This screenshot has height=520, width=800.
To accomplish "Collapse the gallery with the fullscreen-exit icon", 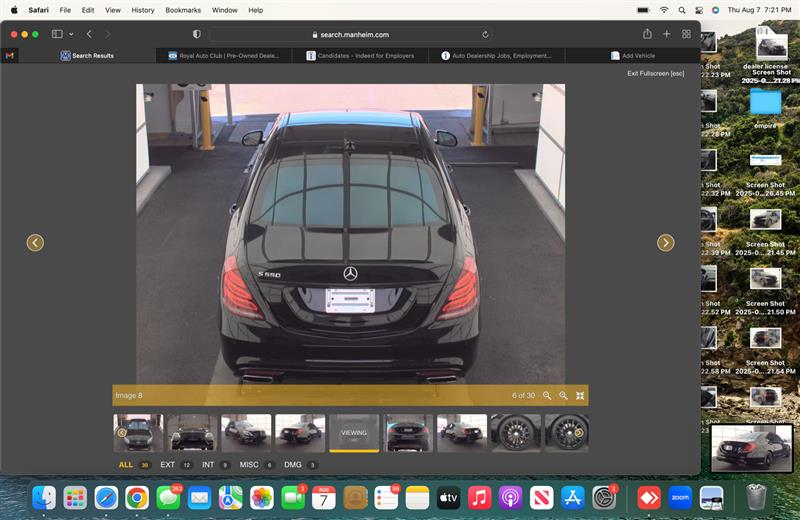I will click(x=580, y=395).
